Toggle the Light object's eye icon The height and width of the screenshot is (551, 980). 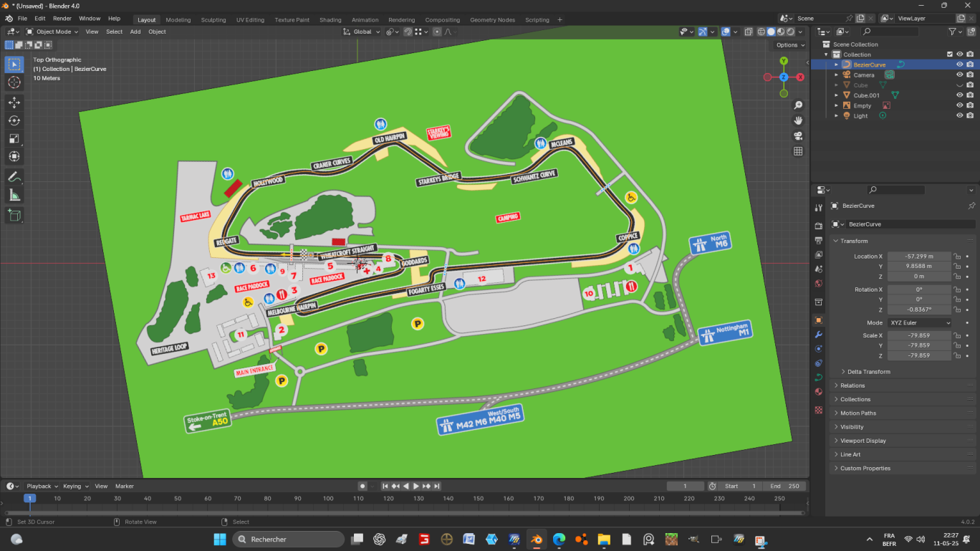click(x=959, y=116)
